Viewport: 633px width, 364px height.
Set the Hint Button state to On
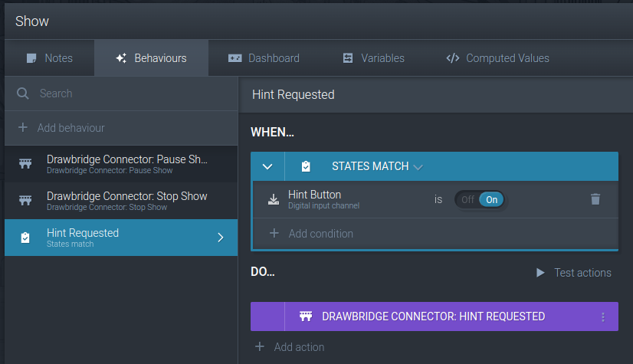(x=491, y=199)
